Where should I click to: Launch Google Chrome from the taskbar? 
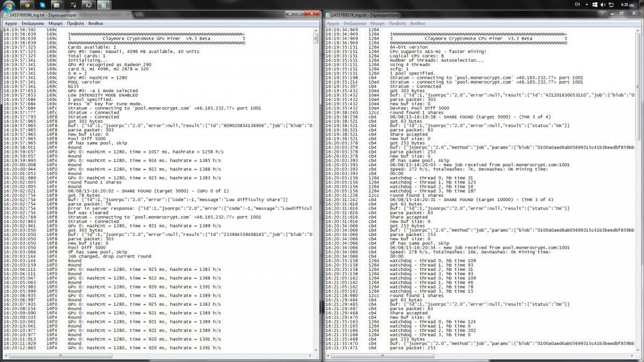(27, 4)
